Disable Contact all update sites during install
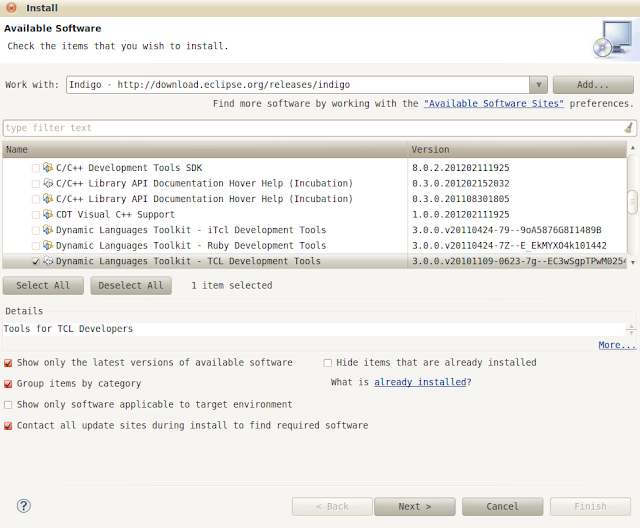640x528 pixels. [8, 426]
